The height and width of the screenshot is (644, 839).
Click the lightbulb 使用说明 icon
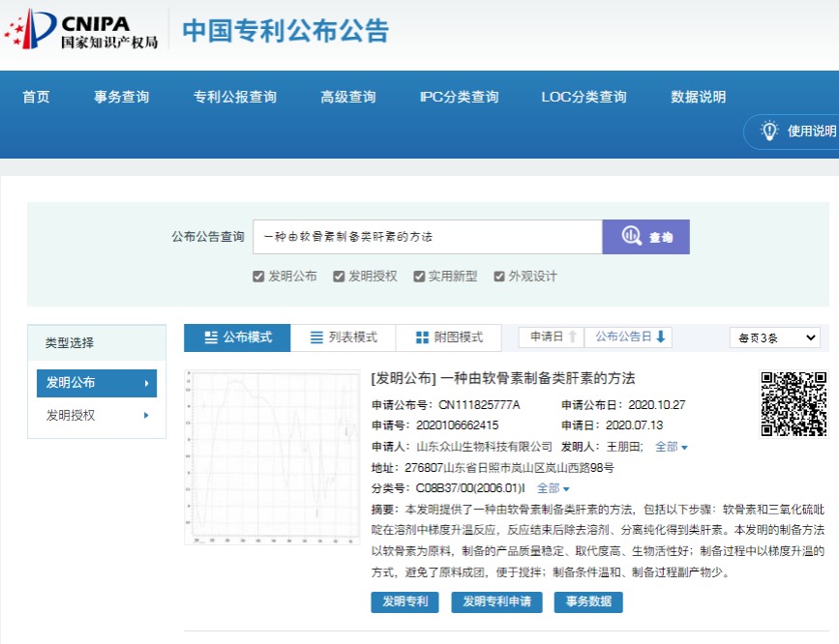pyautogui.click(x=770, y=131)
